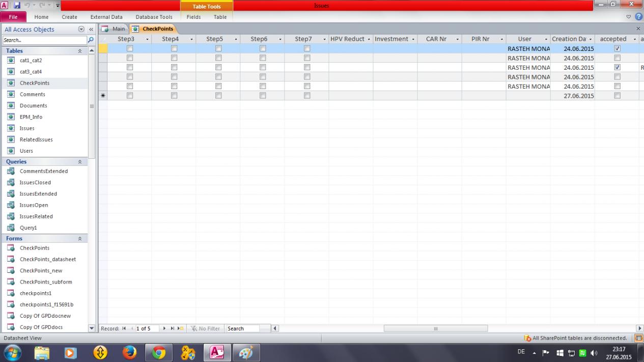The width and height of the screenshot is (644, 362).
Task: Select the IssuesClosed query icon
Action: coord(10,182)
